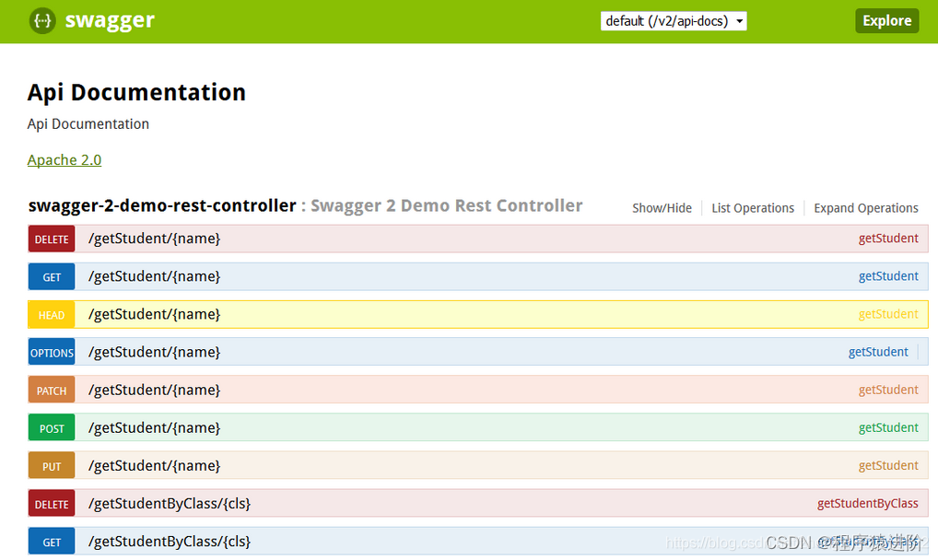The image size is (938, 560).
Task: Click the HEAD method badge
Action: coord(52,315)
